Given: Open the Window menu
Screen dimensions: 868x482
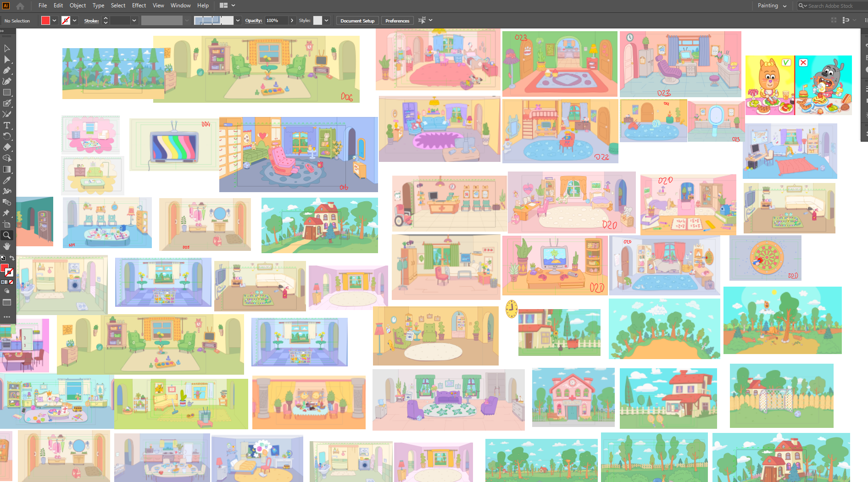Looking at the screenshot, I should point(180,6).
